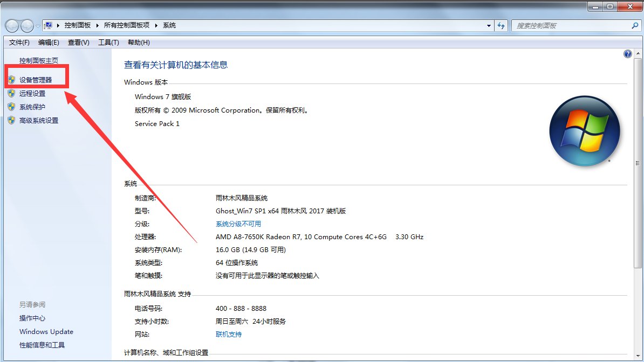Click the forward navigation arrow
The height and width of the screenshot is (362, 644).
point(26,25)
